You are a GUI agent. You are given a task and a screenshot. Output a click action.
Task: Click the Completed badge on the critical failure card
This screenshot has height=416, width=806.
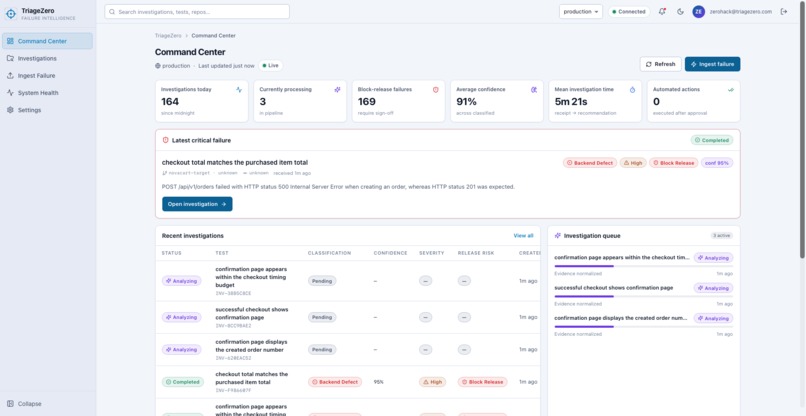pos(712,140)
